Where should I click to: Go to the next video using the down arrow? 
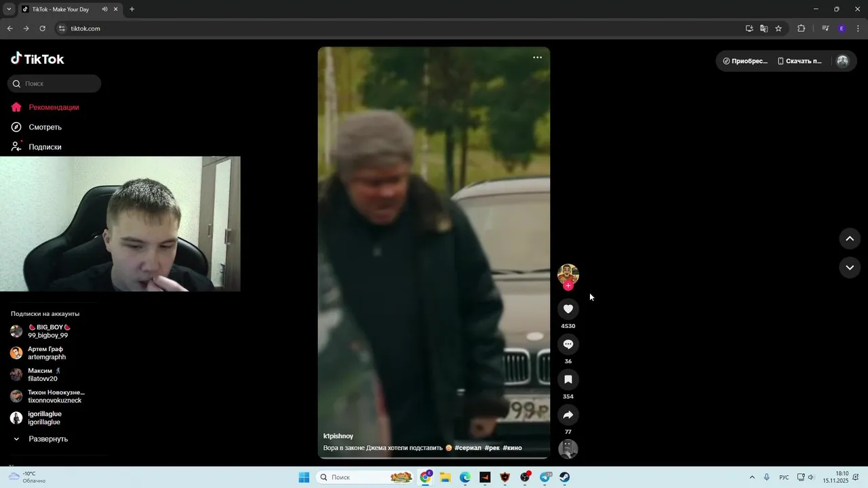[x=850, y=268]
